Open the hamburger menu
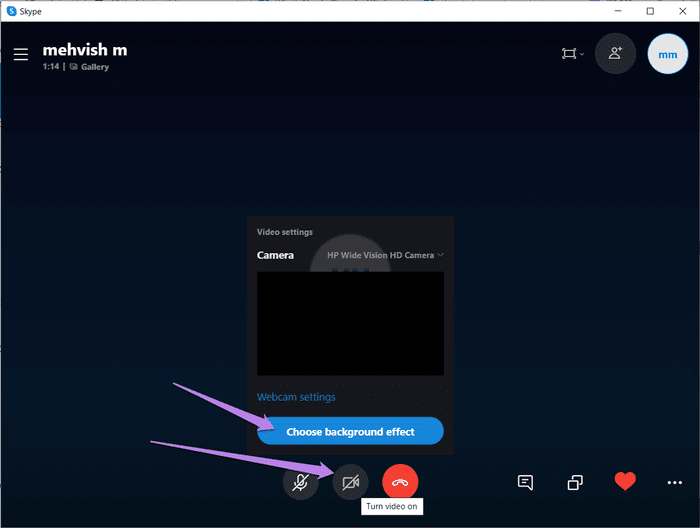The height and width of the screenshot is (528, 700). tap(21, 54)
